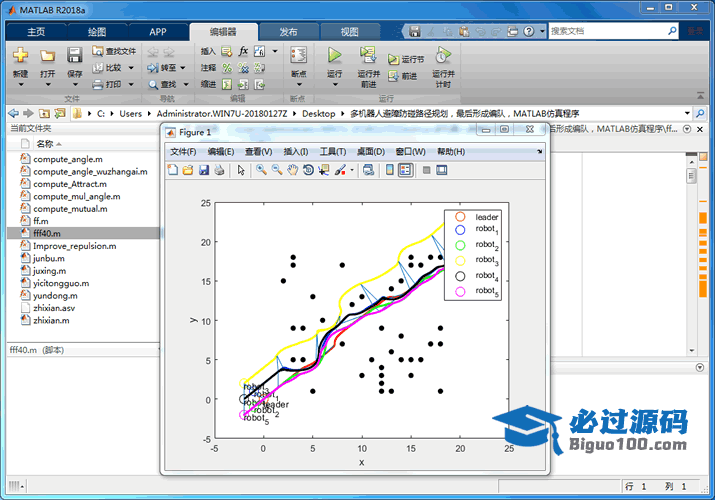
Task: Select the Rotate 3D tool in Figure toolbar
Action: 308,170
